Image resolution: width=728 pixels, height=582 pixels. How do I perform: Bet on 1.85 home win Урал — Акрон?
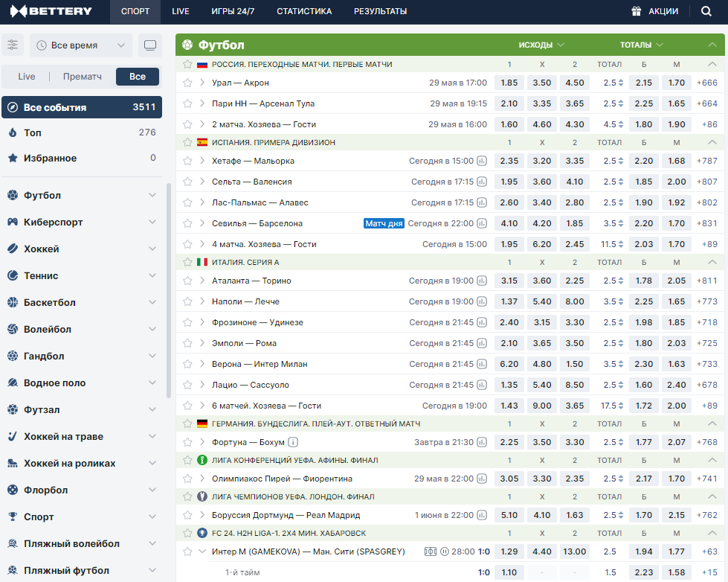(509, 83)
